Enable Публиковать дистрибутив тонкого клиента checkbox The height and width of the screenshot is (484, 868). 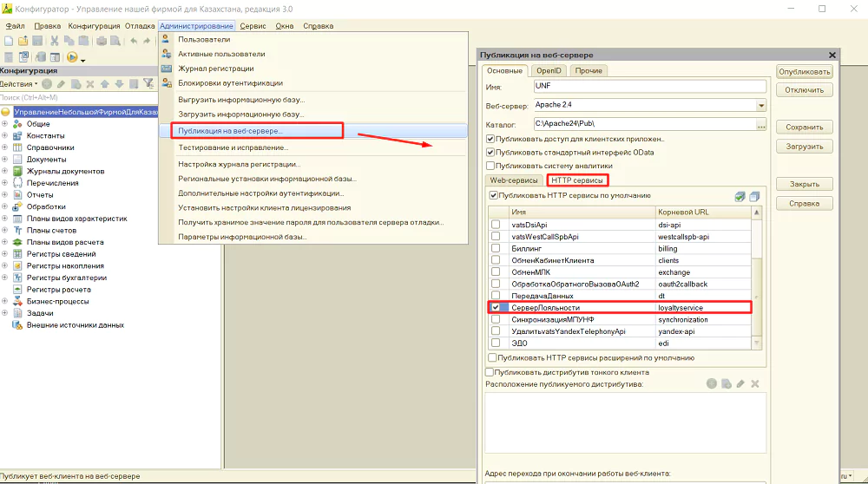coord(490,372)
